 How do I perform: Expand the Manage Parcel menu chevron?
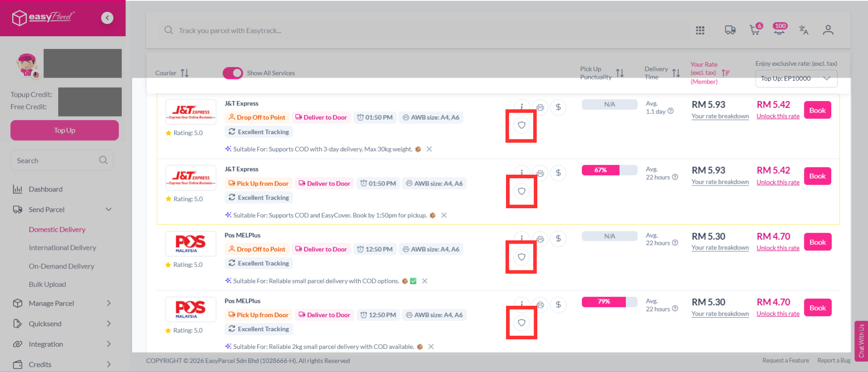pos(109,303)
